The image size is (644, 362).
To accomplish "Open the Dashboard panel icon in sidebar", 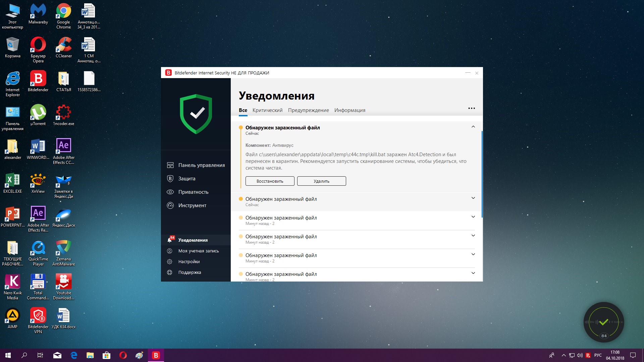I will [x=170, y=165].
